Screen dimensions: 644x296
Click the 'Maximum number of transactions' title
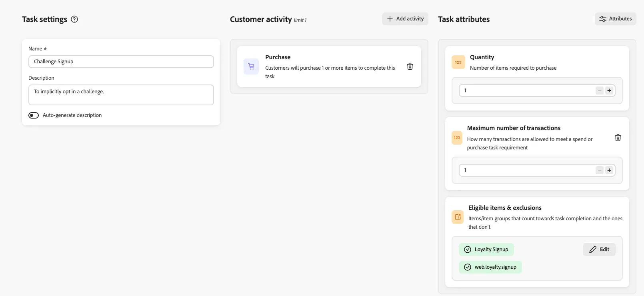514,128
